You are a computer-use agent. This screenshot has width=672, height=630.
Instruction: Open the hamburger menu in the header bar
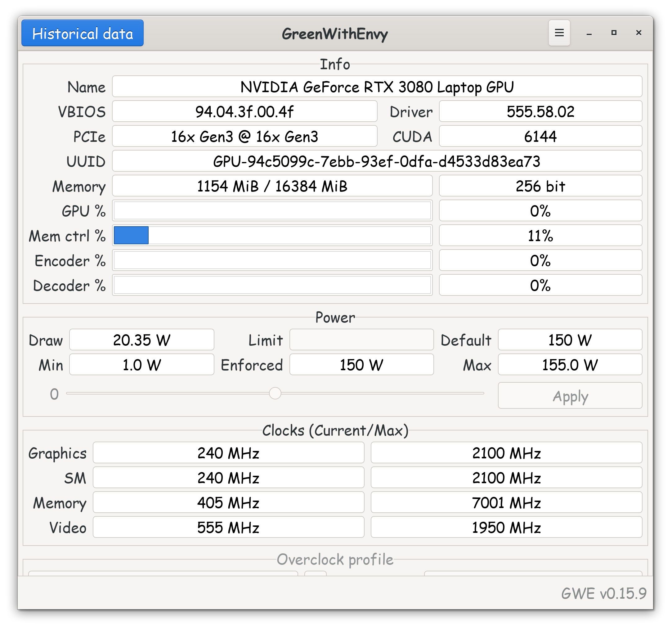click(x=559, y=33)
